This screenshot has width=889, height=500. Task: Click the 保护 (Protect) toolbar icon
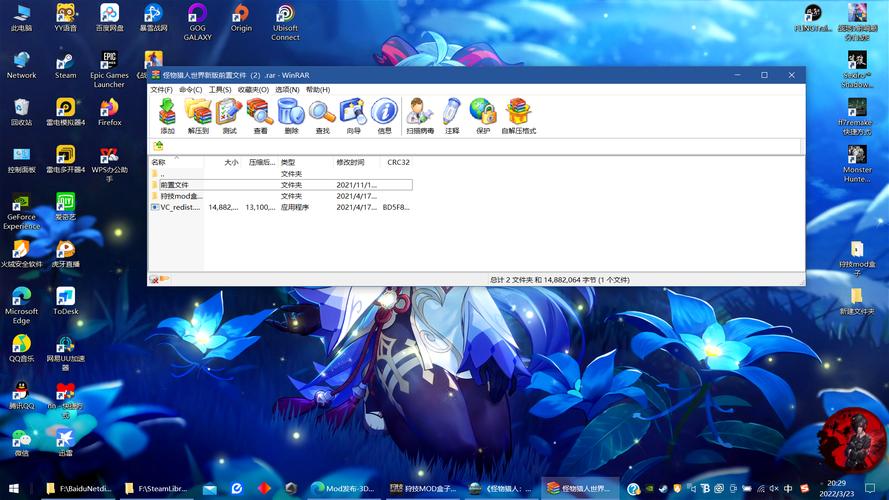483,116
